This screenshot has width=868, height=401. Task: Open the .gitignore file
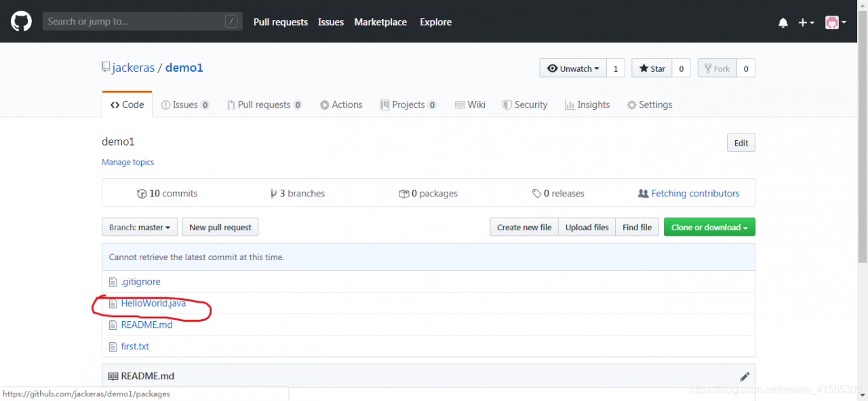point(140,281)
